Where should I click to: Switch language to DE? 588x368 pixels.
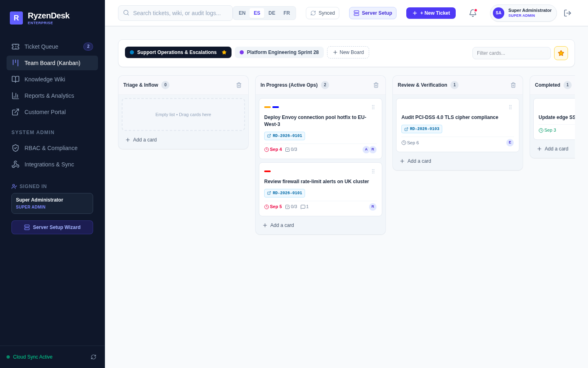[x=272, y=13]
